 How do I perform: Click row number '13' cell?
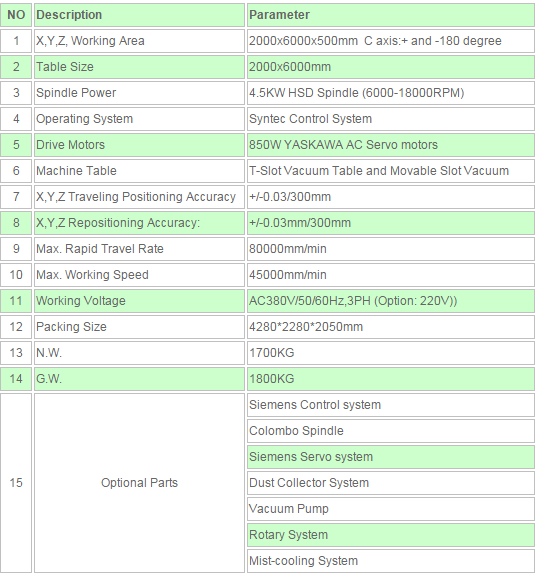pyautogui.click(x=16, y=354)
